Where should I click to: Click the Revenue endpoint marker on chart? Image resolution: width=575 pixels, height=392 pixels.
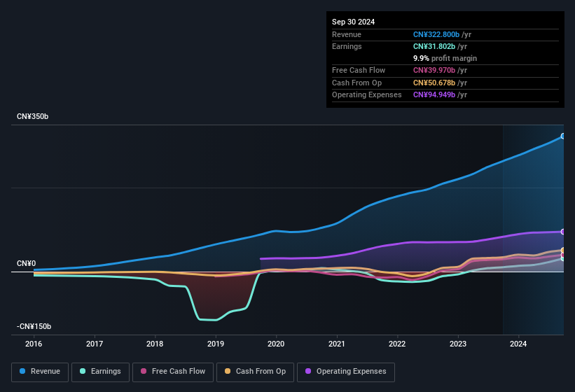pyautogui.click(x=563, y=136)
